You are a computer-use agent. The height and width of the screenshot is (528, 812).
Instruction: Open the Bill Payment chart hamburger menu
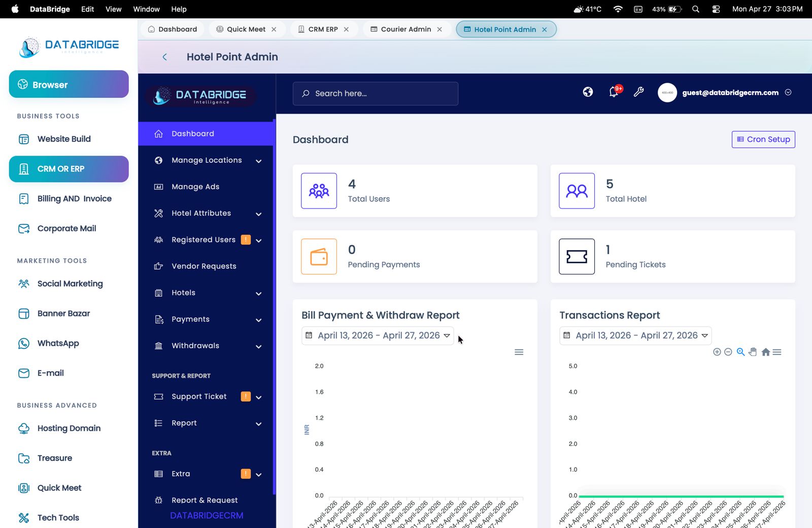pyautogui.click(x=519, y=352)
